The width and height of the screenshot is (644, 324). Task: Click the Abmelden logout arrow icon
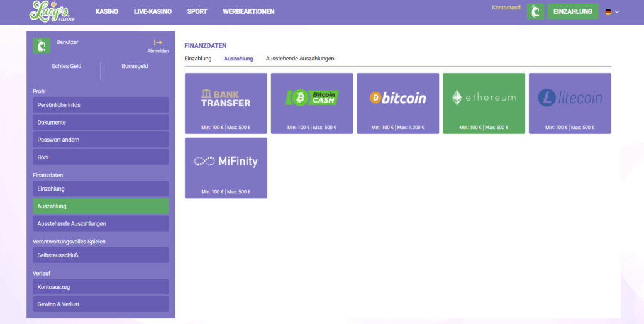158,42
